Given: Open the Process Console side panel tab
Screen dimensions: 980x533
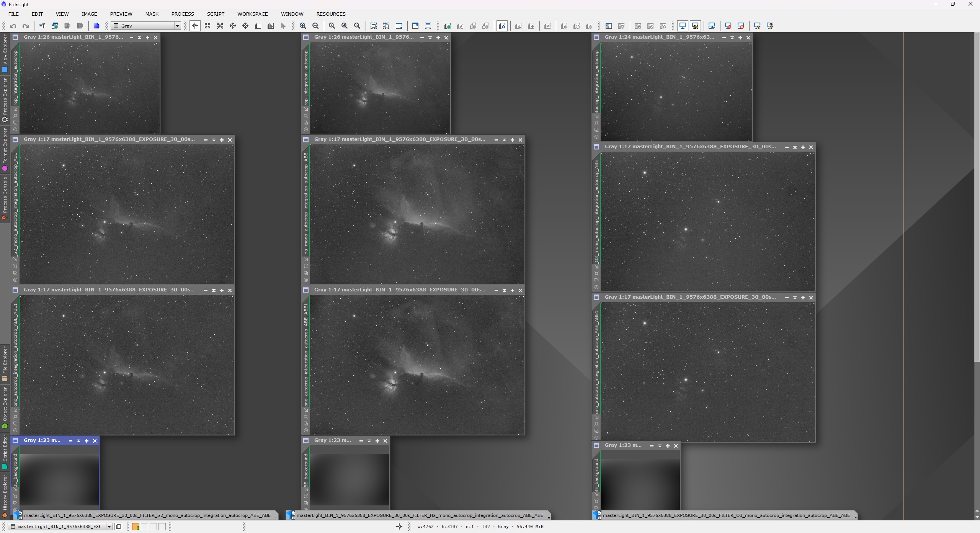Looking at the screenshot, I should coord(5,199).
